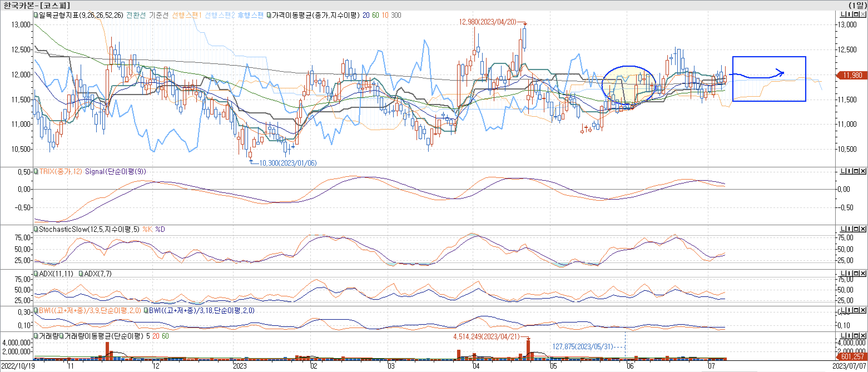Image resolution: width=868 pixels, height=372 pixels.
Task: Maximize the volume panel at the bottom
Action: [x=856, y=336]
